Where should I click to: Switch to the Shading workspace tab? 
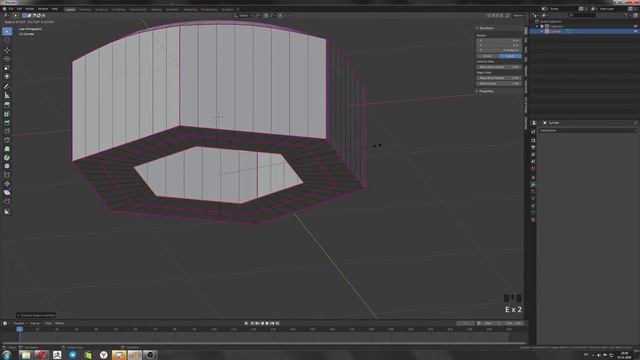tap(156, 9)
